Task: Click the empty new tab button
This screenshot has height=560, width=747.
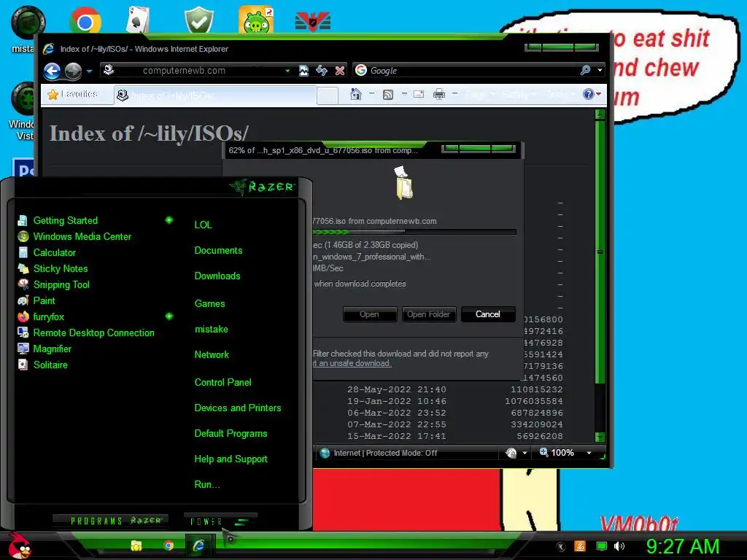Action: tap(328, 96)
